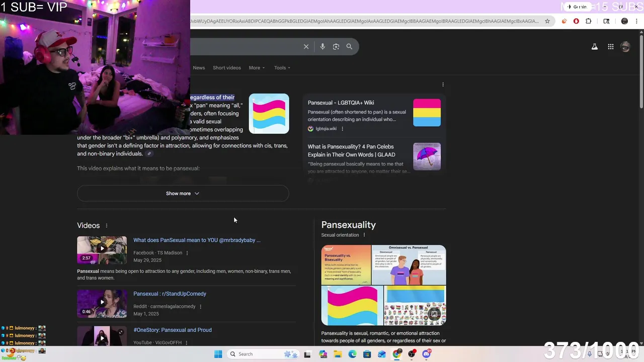Play the 0:46 Reddit video thumbnail
This screenshot has width=644, height=362.
tap(102, 303)
